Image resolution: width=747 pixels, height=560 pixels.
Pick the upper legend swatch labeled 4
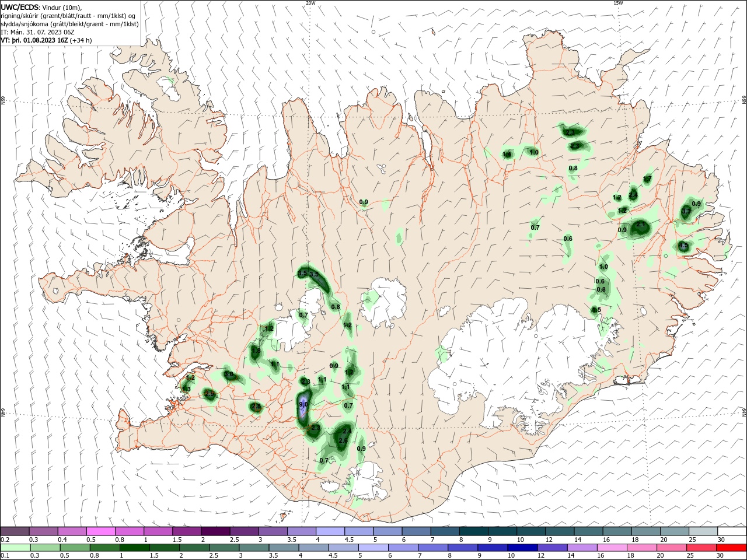(330, 531)
